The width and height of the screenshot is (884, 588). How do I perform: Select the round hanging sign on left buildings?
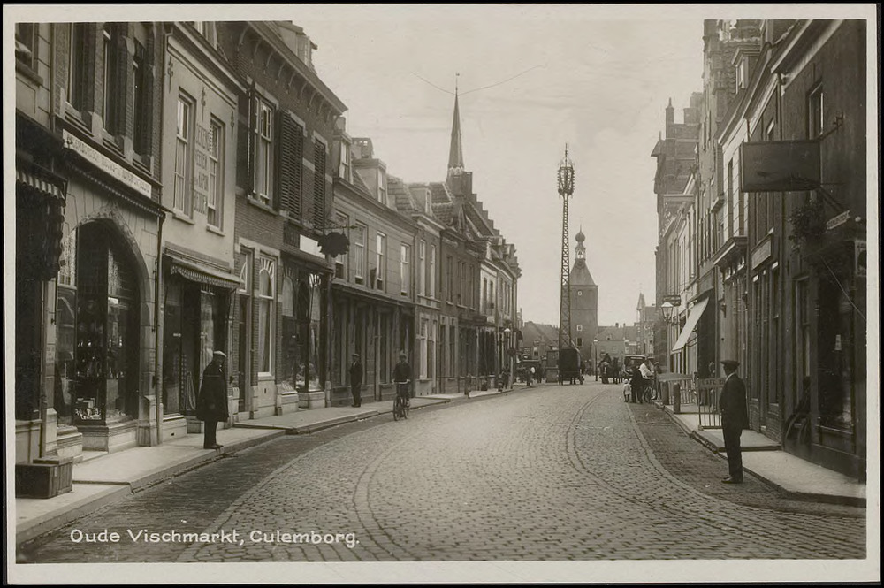pos(334,243)
